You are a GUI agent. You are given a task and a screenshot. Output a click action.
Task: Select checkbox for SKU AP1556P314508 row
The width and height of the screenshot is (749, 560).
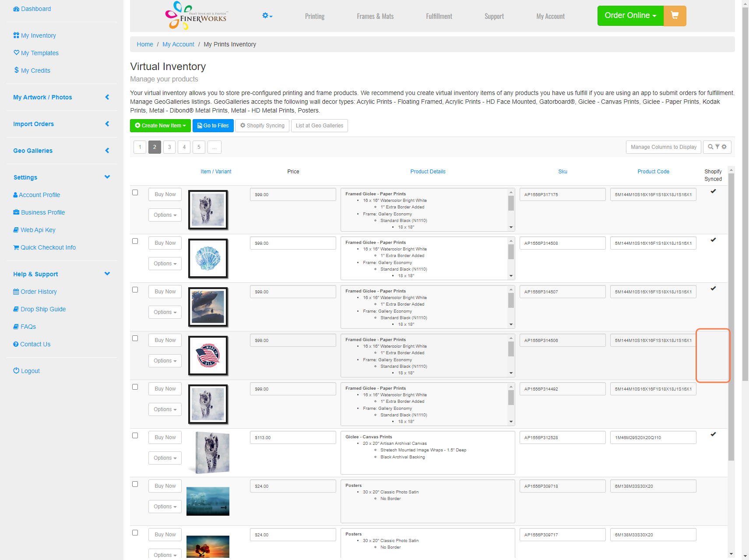pyautogui.click(x=135, y=241)
